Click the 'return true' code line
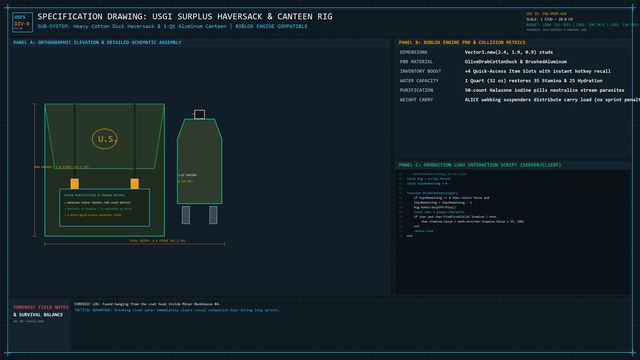Image resolution: width=640 pixels, height=360 pixels. (423, 231)
